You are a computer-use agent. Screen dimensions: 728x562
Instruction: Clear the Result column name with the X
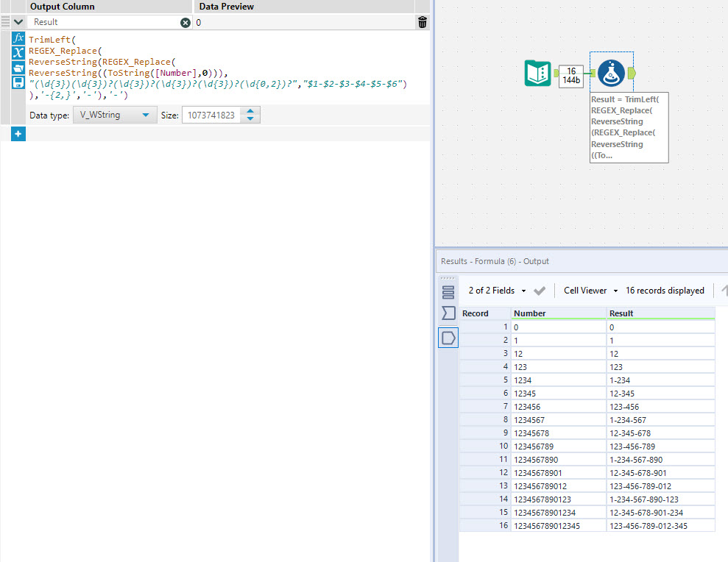[x=185, y=22]
